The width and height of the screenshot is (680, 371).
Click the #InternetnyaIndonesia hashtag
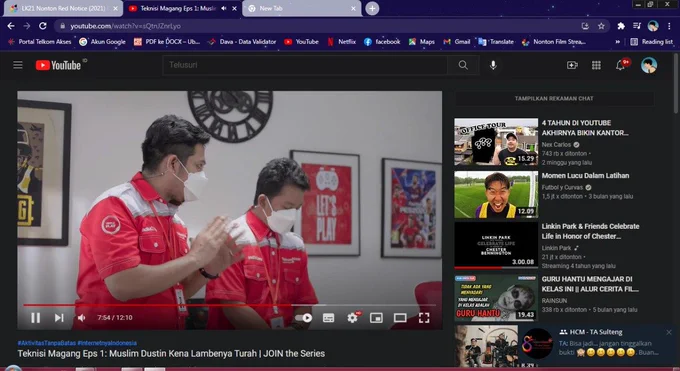click(x=107, y=343)
